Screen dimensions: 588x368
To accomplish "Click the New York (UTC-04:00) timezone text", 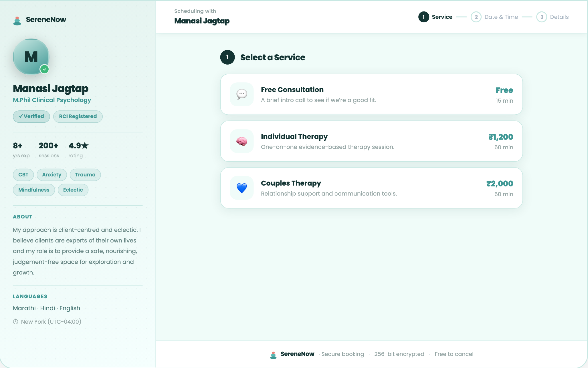I will pos(51,322).
